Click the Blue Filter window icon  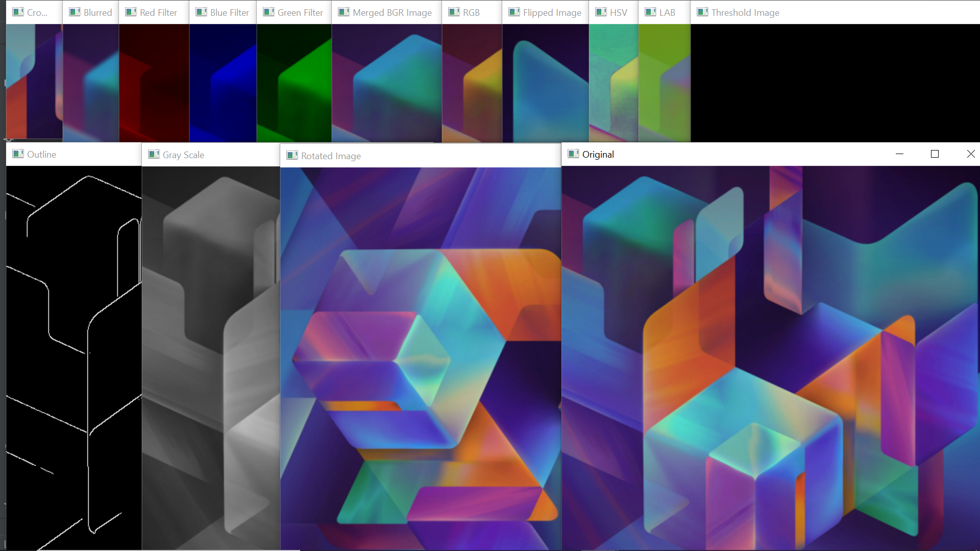(201, 12)
